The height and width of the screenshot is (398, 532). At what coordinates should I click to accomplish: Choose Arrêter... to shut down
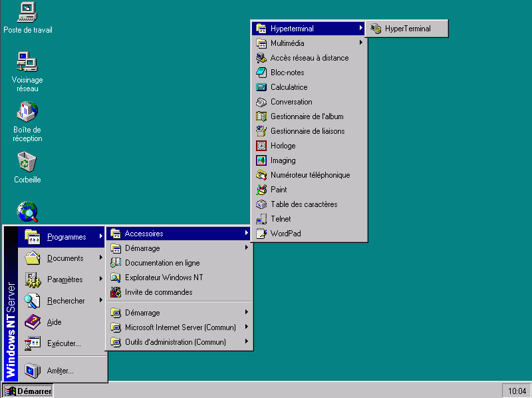[x=61, y=371]
